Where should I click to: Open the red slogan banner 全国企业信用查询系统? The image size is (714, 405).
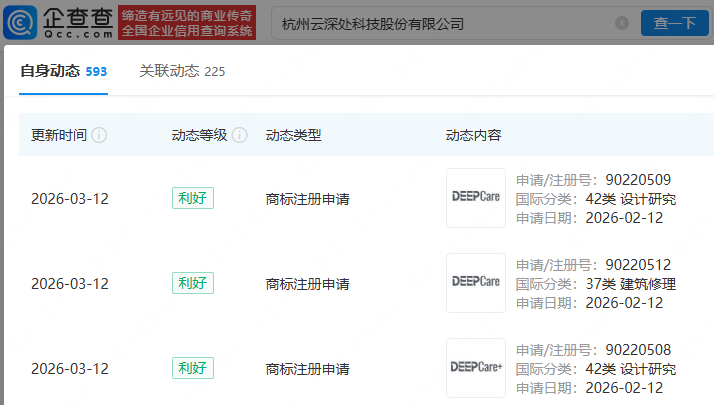187,23
